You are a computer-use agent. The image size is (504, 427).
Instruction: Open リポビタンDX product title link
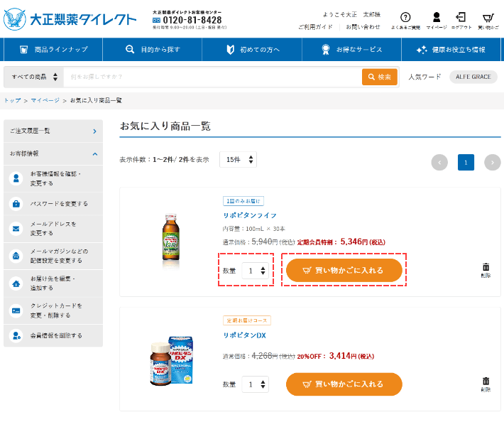[x=245, y=335]
